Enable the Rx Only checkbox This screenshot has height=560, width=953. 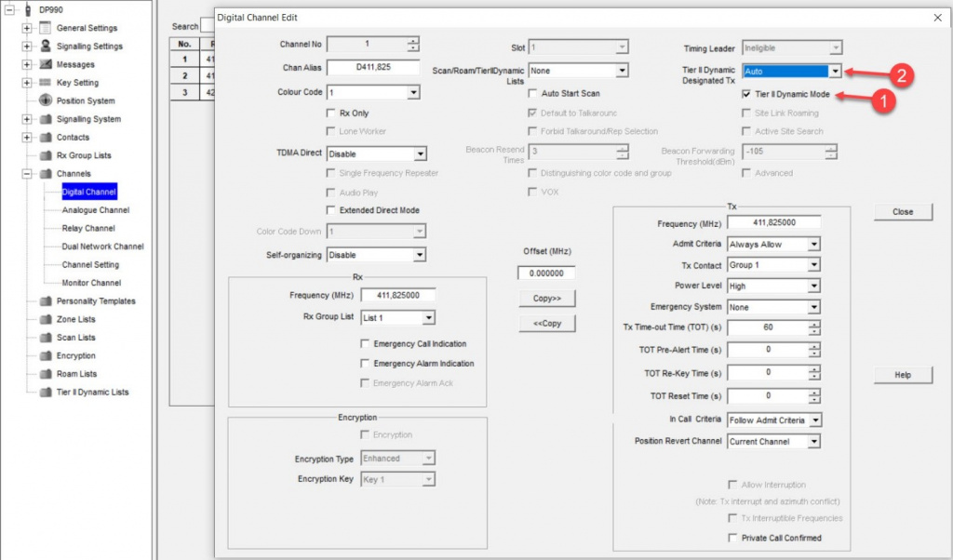coord(330,113)
